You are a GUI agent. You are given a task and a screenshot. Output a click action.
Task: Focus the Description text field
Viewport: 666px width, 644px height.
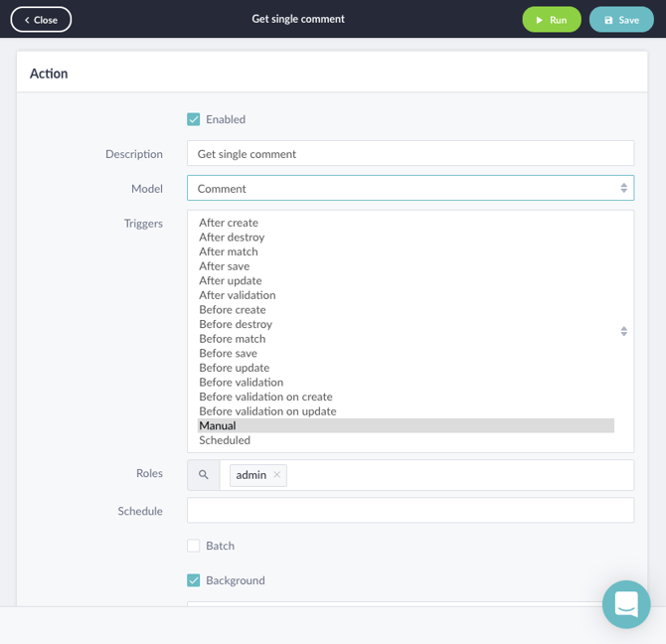point(410,154)
